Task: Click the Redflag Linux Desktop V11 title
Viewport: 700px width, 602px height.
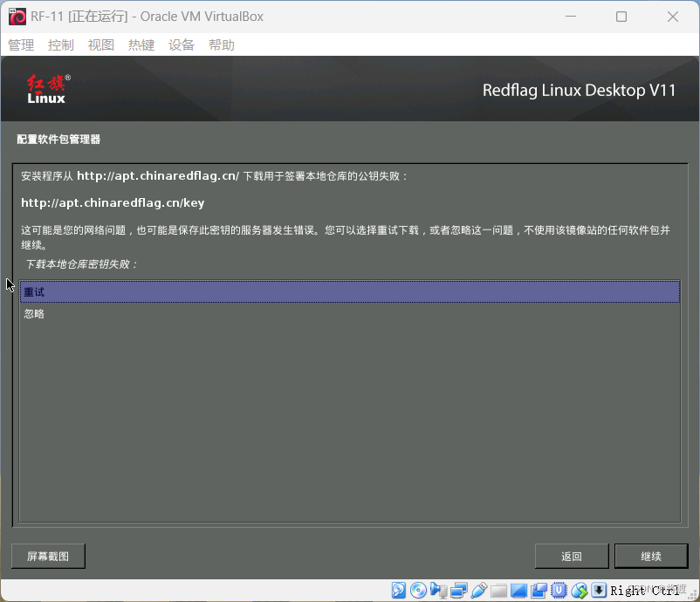Action: pos(579,90)
